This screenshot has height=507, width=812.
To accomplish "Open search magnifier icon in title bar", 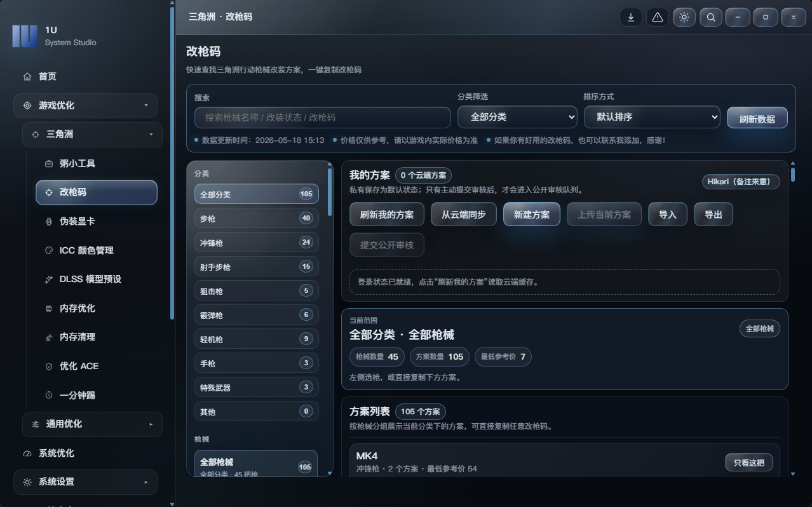I will click(711, 17).
